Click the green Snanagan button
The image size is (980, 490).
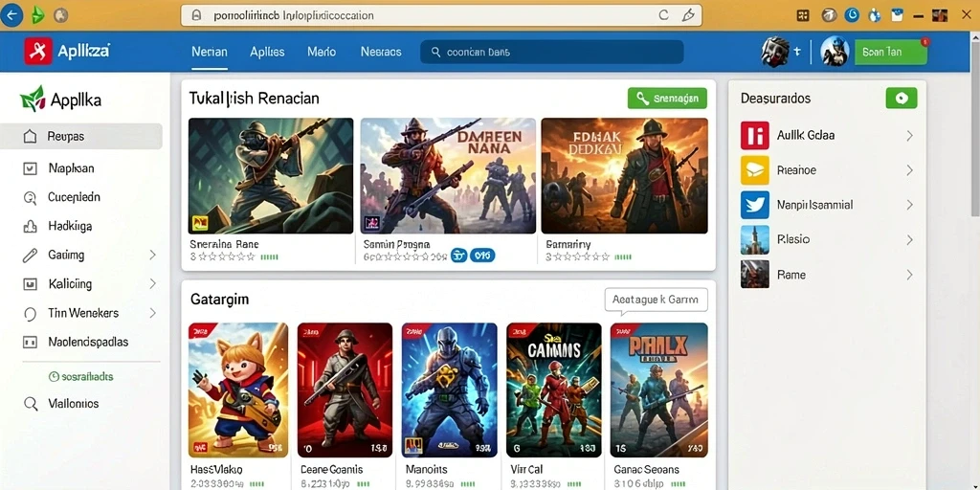pos(667,99)
